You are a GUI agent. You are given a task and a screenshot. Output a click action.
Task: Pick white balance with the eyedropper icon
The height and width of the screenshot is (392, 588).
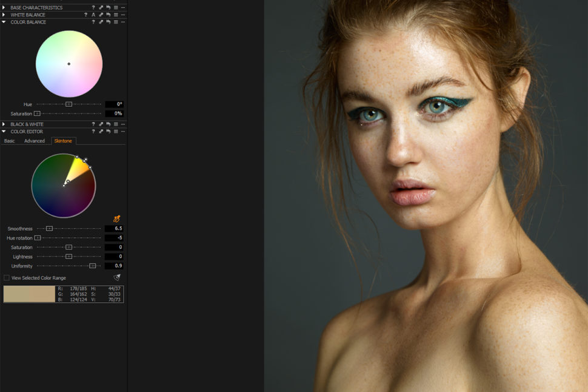(101, 15)
